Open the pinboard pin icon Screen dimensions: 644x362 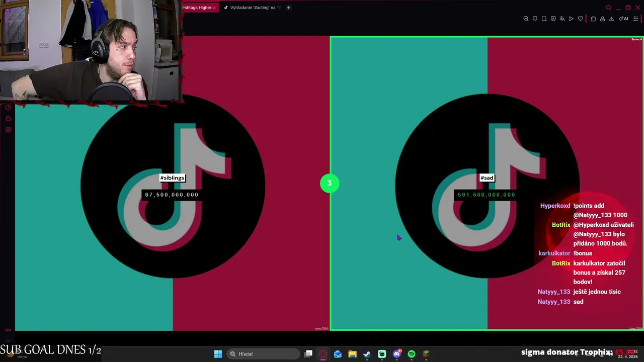(x=535, y=19)
